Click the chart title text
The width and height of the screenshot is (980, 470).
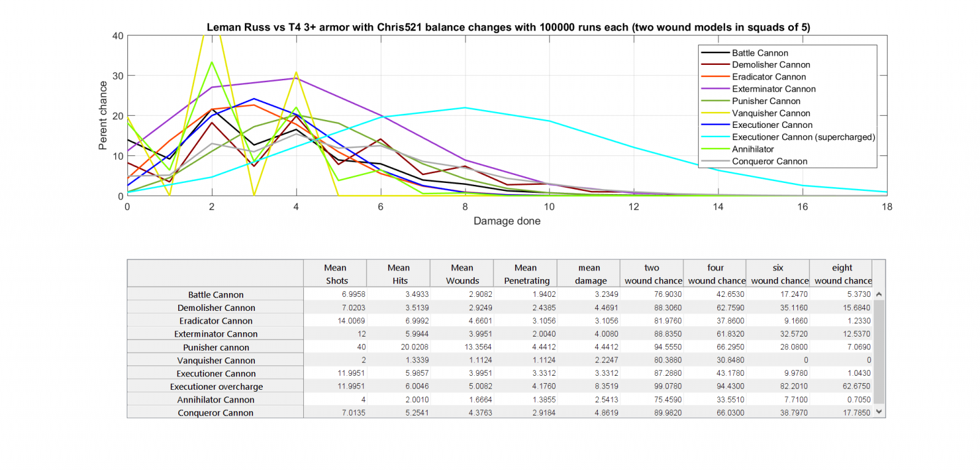(508, 27)
